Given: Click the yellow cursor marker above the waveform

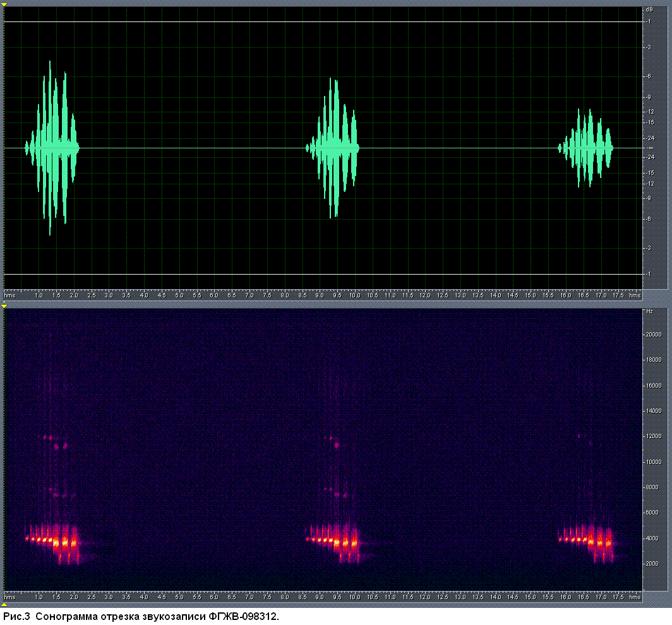Looking at the screenshot, I should [4, 4].
